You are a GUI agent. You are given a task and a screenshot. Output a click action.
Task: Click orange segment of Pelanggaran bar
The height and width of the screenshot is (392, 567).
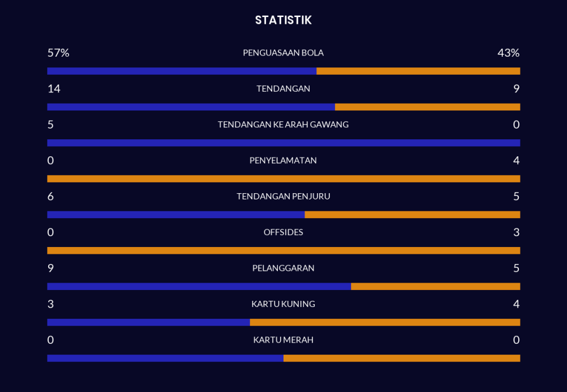coord(435,287)
